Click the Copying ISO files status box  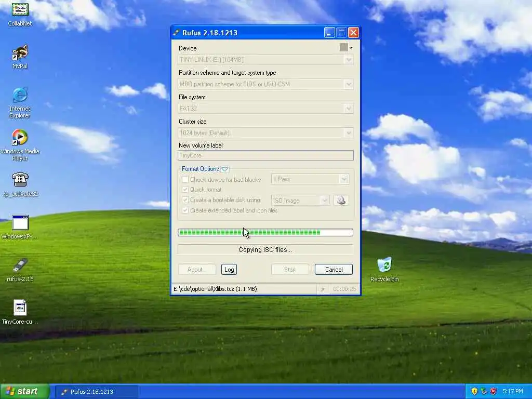point(265,250)
